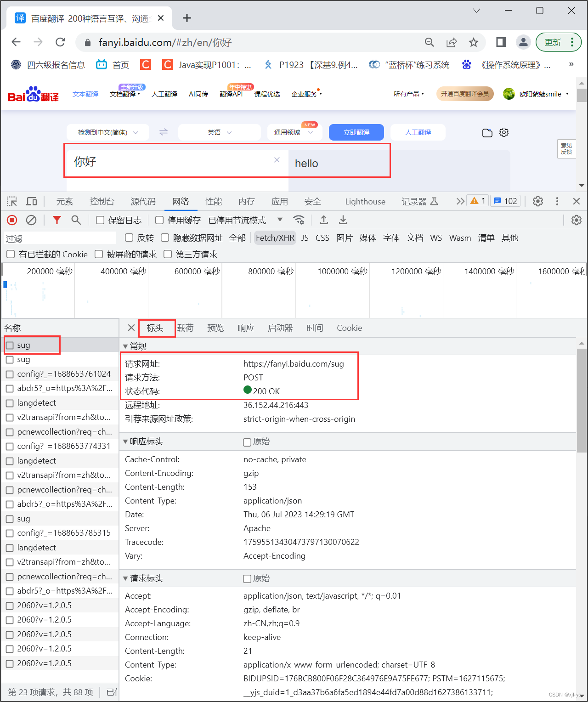Go back with the browser back arrow
This screenshot has width=588, height=702.
[x=16, y=42]
